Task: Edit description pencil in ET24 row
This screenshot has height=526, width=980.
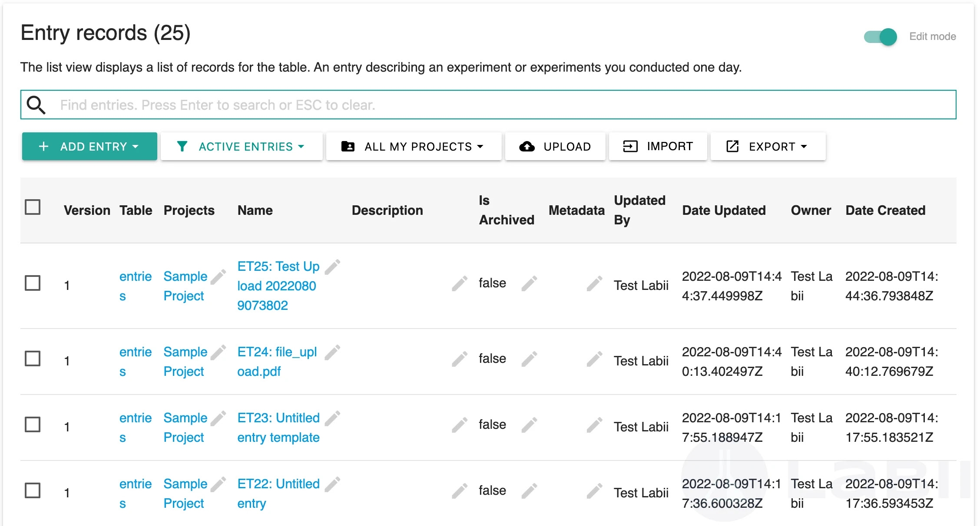Action: click(459, 359)
